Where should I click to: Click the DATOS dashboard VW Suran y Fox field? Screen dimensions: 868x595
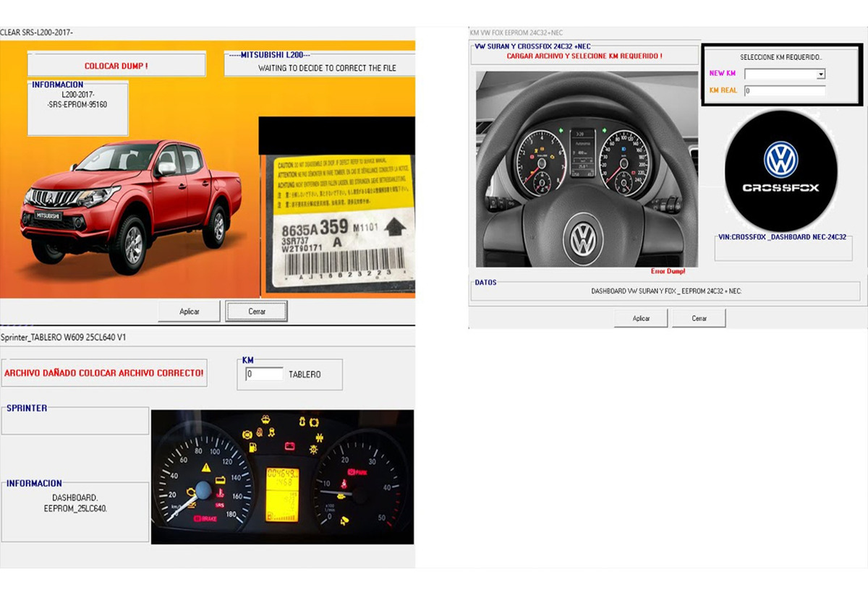(x=665, y=291)
